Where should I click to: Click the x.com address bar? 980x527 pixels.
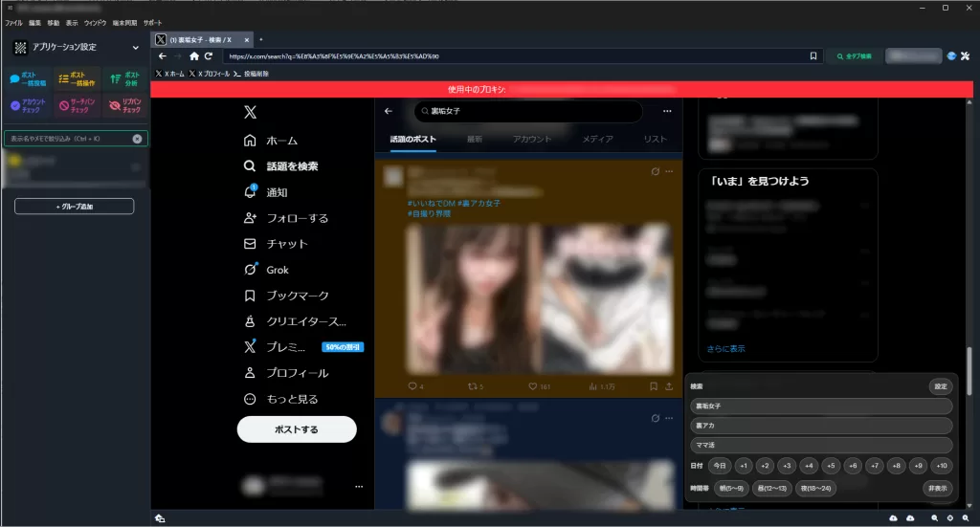click(x=516, y=56)
